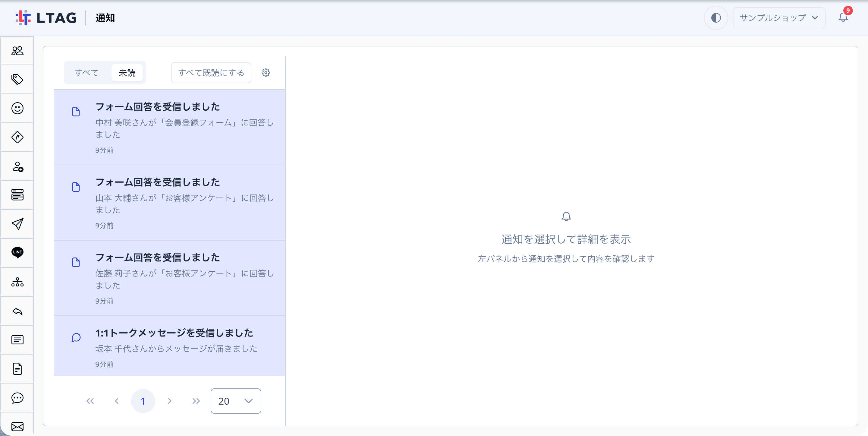Viewport: 868px width, 436px height.
Task: Switch to the 未読 tab
Action: pyautogui.click(x=127, y=72)
